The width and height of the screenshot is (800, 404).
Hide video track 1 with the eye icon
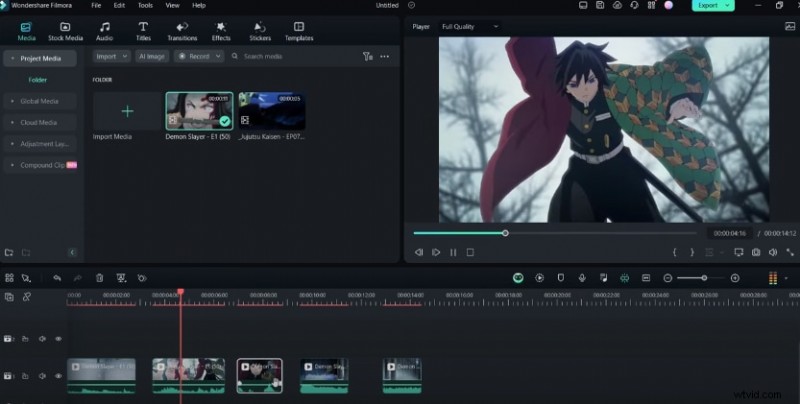(58, 376)
